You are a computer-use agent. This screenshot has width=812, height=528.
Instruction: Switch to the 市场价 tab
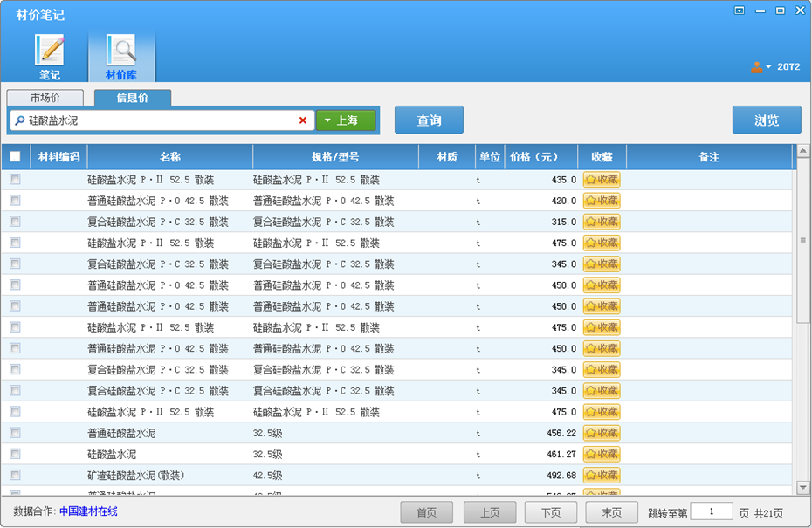[x=45, y=98]
